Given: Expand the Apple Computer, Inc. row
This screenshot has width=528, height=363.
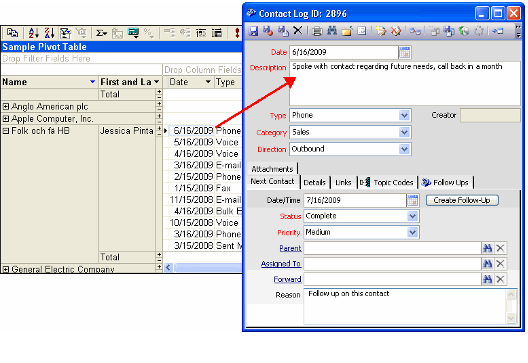Looking at the screenshot, I should 6,119.
